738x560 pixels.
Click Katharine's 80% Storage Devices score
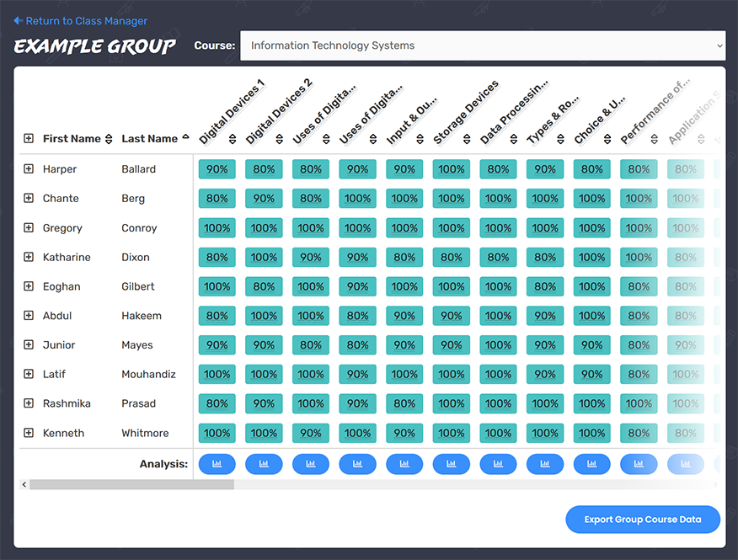click(451, 258)
